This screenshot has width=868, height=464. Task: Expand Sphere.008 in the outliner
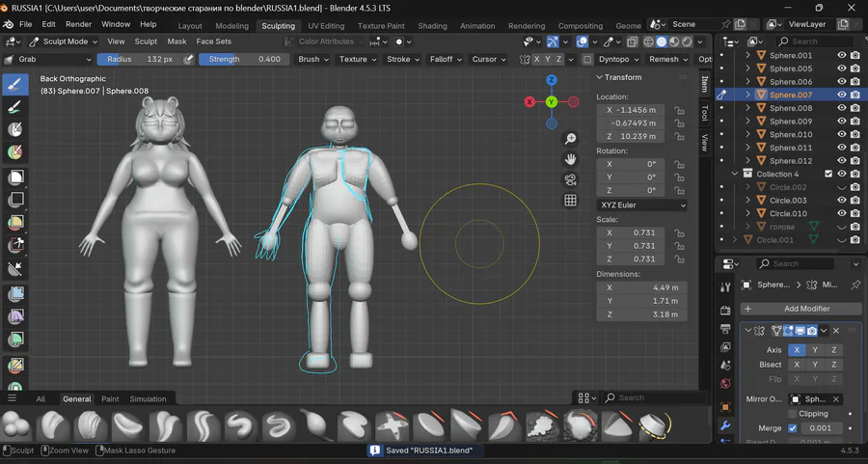[x=747, y=108]
